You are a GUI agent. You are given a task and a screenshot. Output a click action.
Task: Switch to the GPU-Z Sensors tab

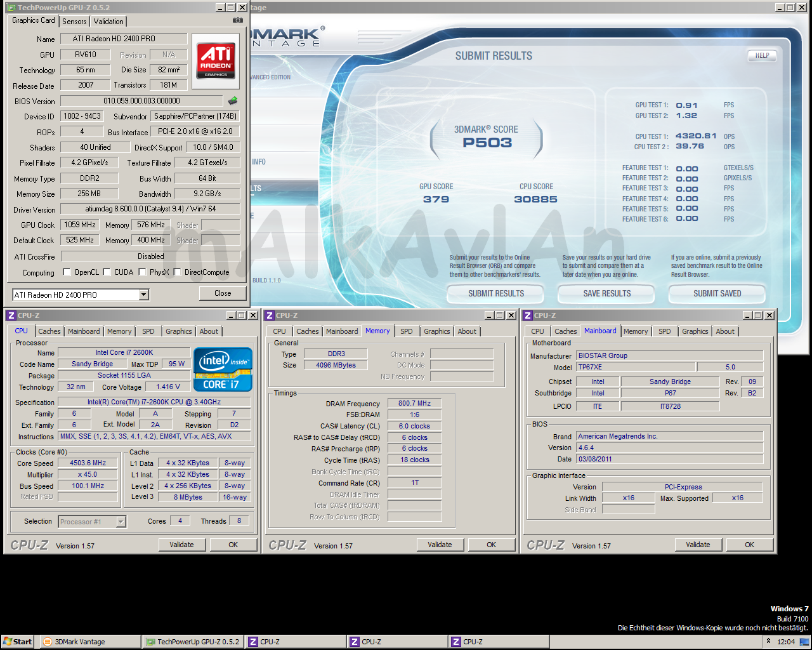[x=74, y=22]
